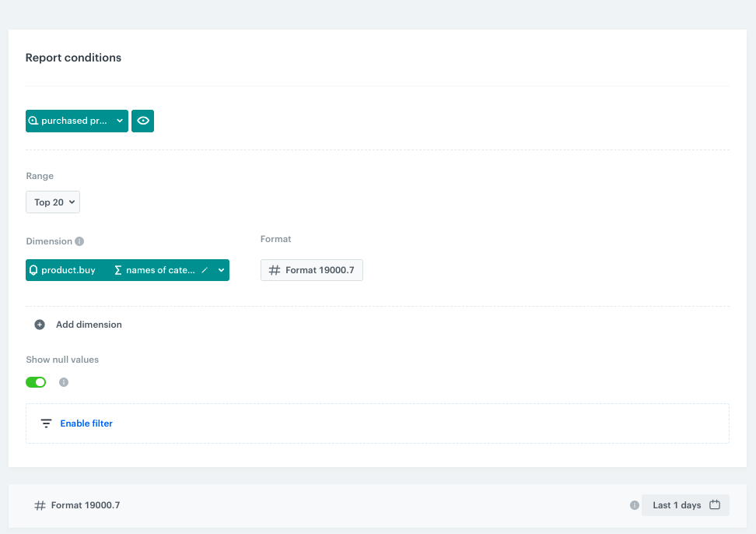756x534 pixels.
Task: Expand the purchased products event dropdown
Action: tap(119, 121)
